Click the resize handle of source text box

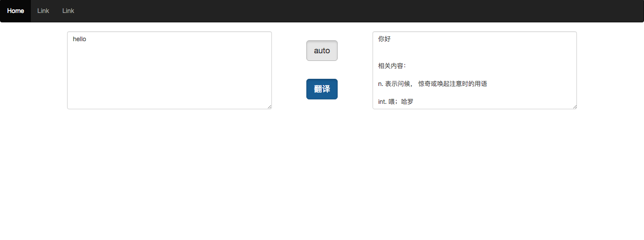269,107
